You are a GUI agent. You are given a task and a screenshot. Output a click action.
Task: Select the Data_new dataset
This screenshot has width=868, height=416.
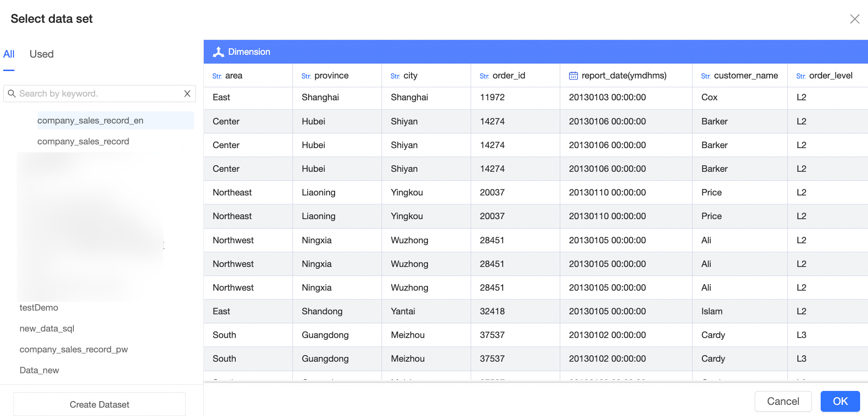click(39, 370)
